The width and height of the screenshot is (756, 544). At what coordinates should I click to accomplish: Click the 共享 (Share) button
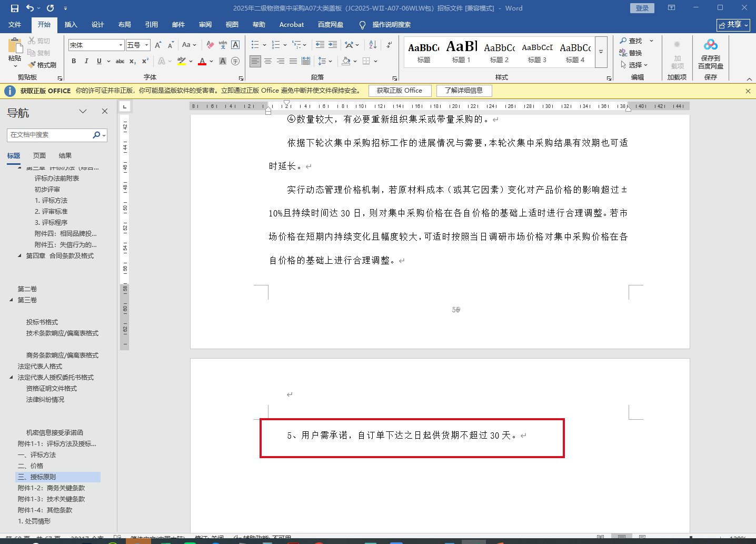coord(733,25)
